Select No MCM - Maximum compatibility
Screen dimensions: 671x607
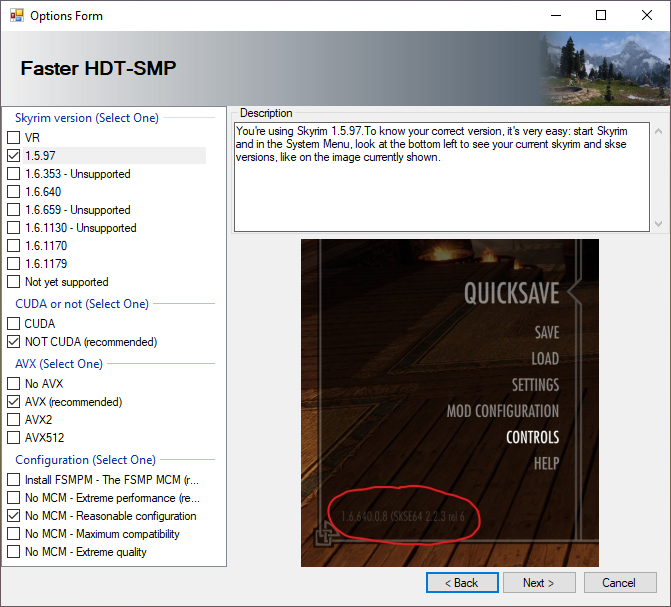[14, 534]
